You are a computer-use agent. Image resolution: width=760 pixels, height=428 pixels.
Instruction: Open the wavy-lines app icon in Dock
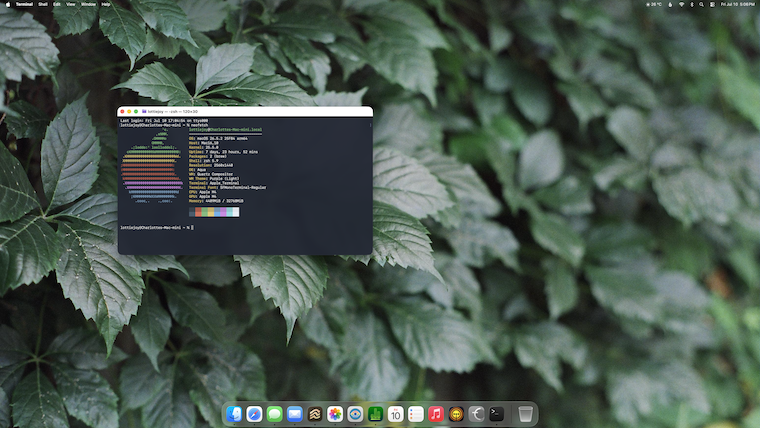pyautogui.click(x=315, y=414)
